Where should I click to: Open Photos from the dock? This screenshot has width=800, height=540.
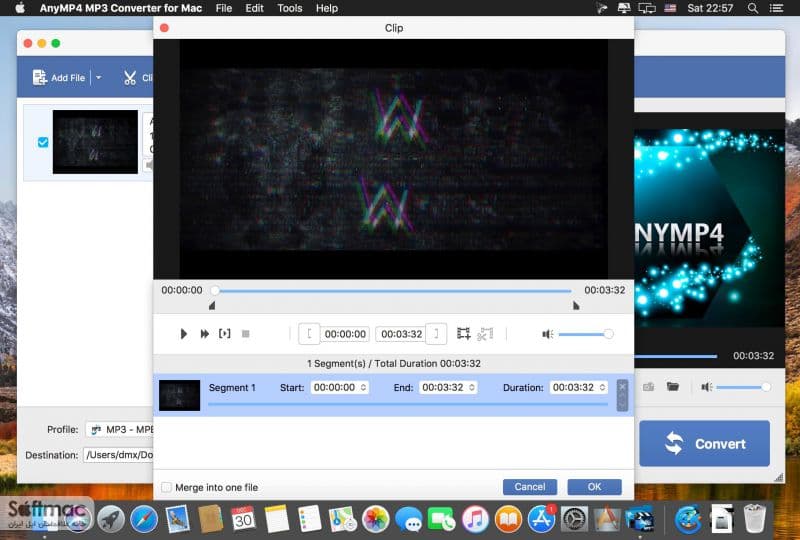click(x=376, y=520)
